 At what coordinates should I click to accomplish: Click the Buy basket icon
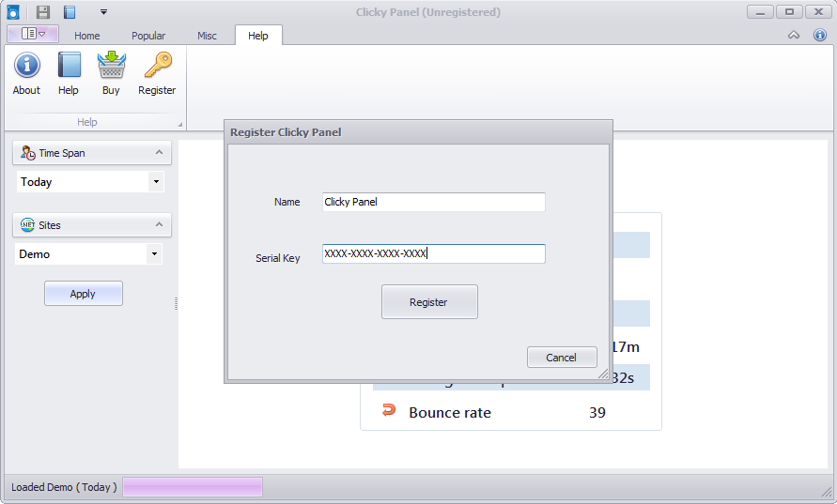111,65
